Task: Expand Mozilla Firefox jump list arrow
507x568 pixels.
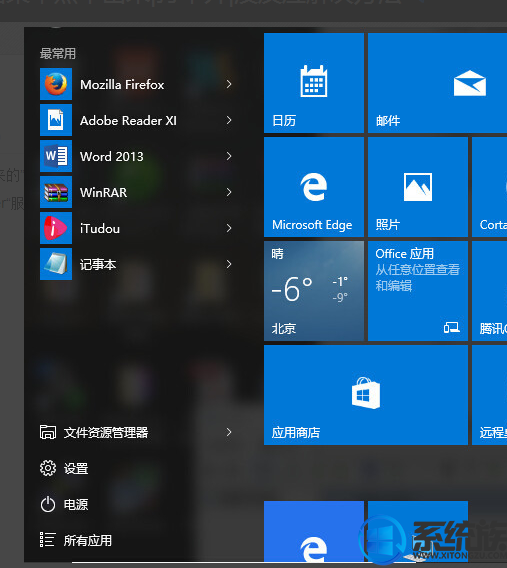Action: point(229,84)
